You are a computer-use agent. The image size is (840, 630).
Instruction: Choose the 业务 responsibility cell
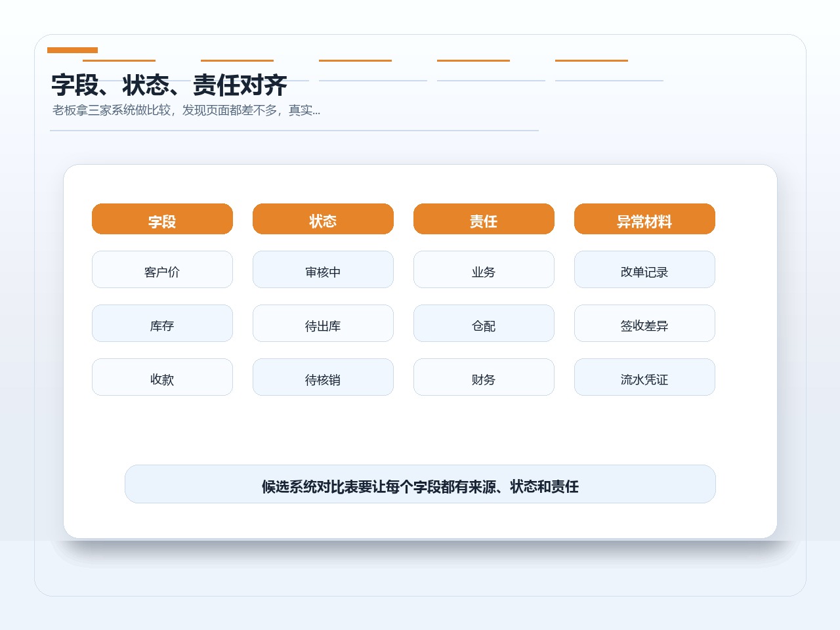(x=484, y=269)
